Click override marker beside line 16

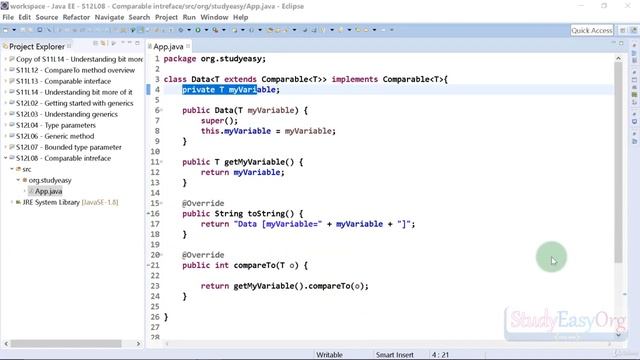click(148, 213)
